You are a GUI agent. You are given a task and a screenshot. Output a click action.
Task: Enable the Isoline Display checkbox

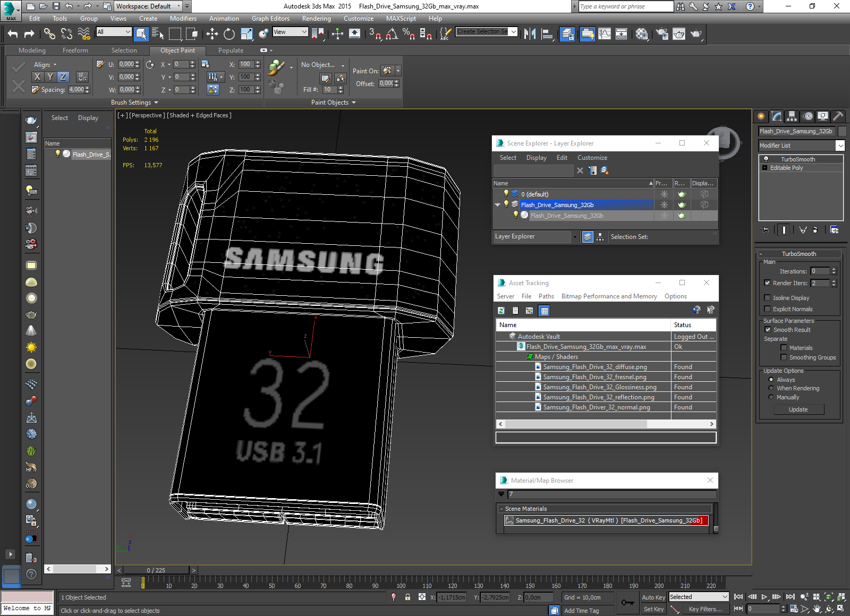[x=767, y=298]
